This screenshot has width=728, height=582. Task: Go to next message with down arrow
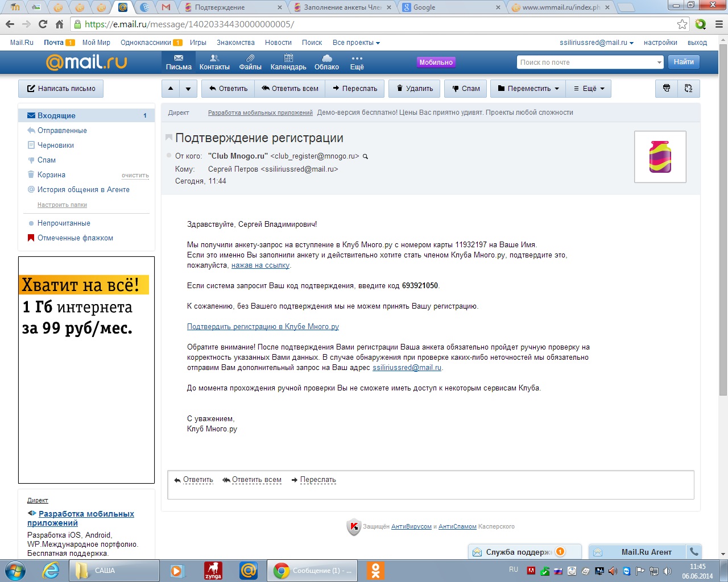[188, 88]
